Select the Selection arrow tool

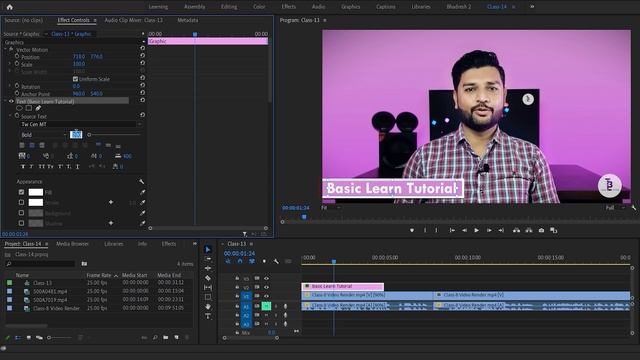pos(208,249)
